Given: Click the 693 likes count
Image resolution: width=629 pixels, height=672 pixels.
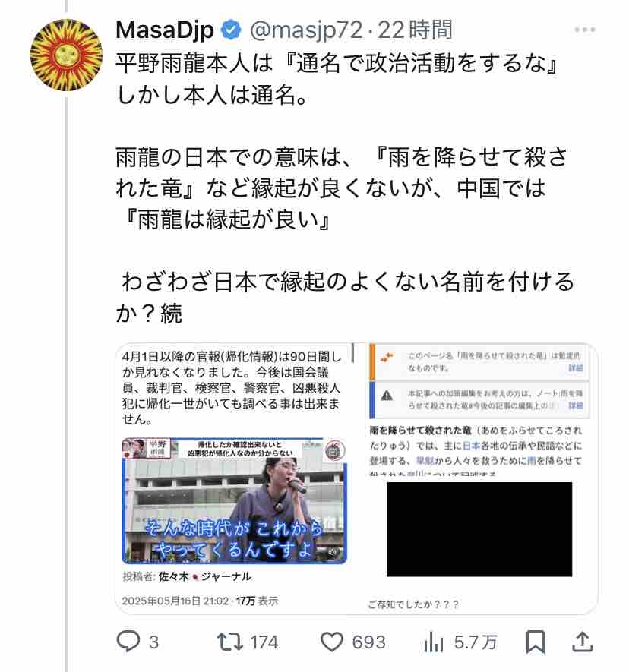Looking at the screenshot, I should point(368,642).
